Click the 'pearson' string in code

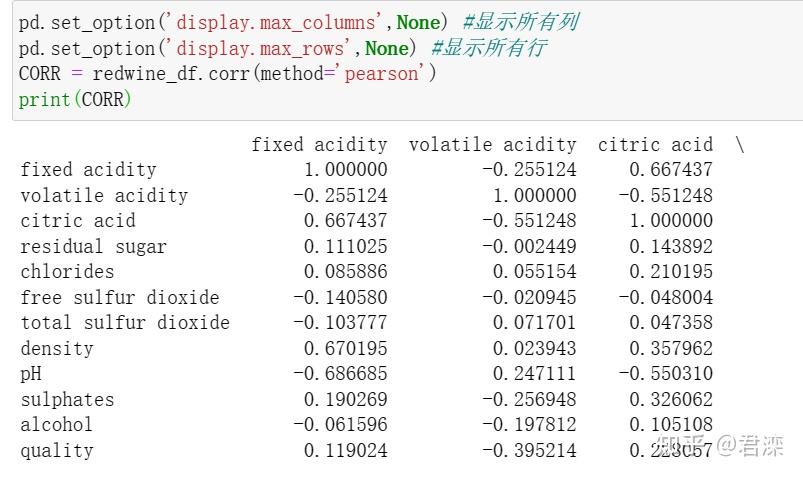384,74
